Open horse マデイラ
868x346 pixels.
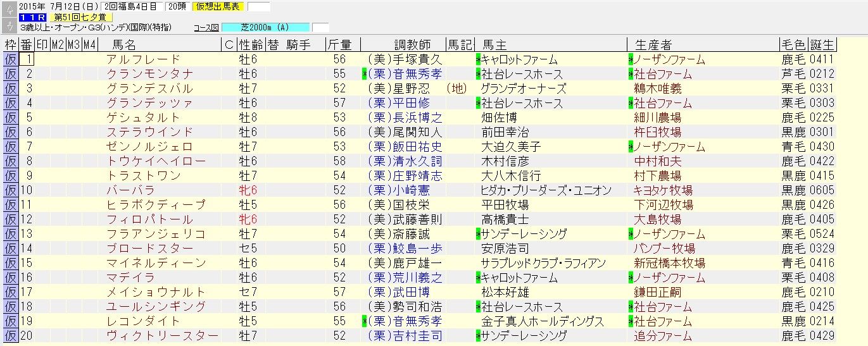[130, 278]
